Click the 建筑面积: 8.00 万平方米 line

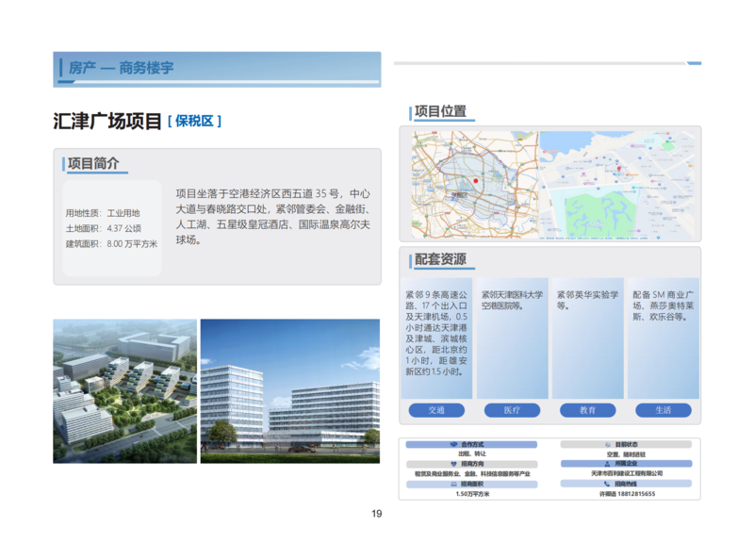coord(111,244)
